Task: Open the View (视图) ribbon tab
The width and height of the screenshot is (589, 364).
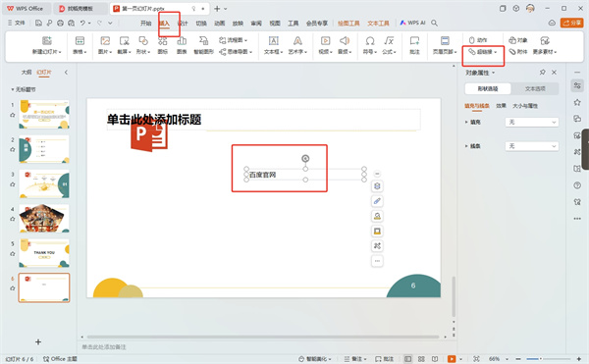Action: pyautogui.click(x=275, y=24)
